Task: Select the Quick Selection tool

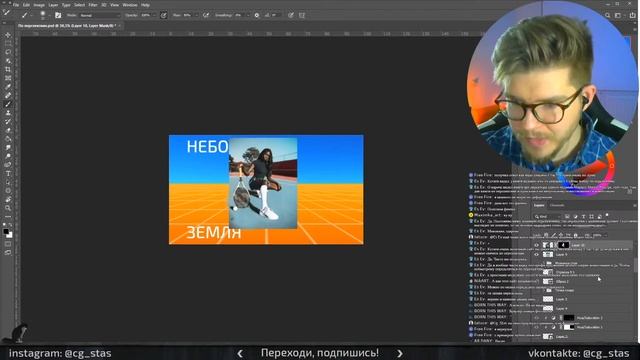Action: pyautogui.click(x=8, y=61)
